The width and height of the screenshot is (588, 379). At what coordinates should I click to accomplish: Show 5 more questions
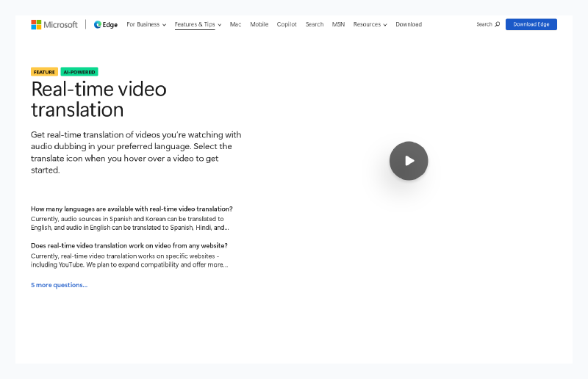click(x=59, y=285)
